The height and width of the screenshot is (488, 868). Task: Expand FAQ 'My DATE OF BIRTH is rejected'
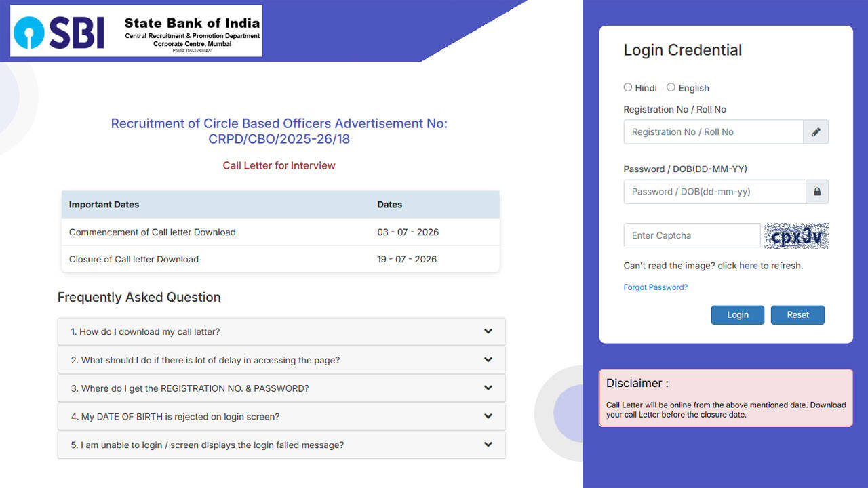click(x=281, y=417)
